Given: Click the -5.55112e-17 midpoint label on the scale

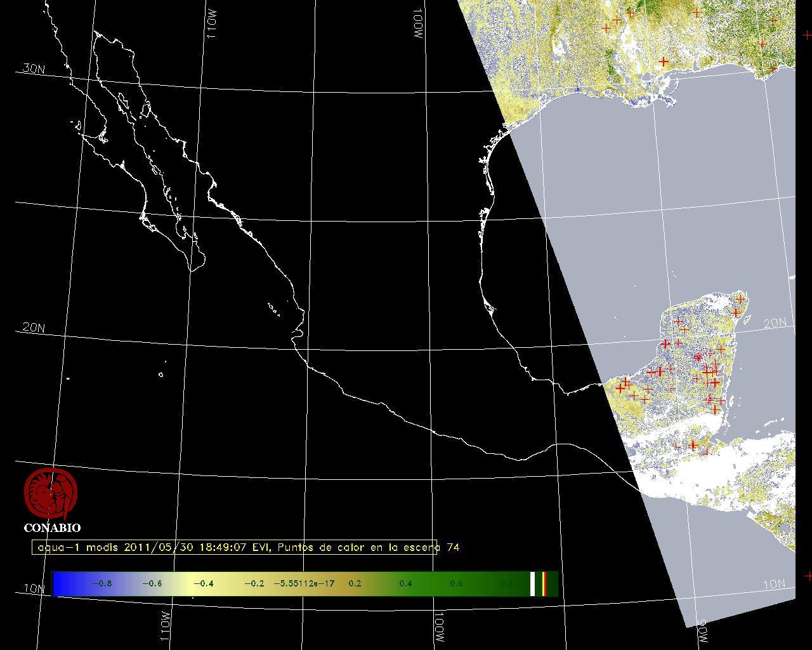Looking at the screenshot, I should click(x=304, y=583).
